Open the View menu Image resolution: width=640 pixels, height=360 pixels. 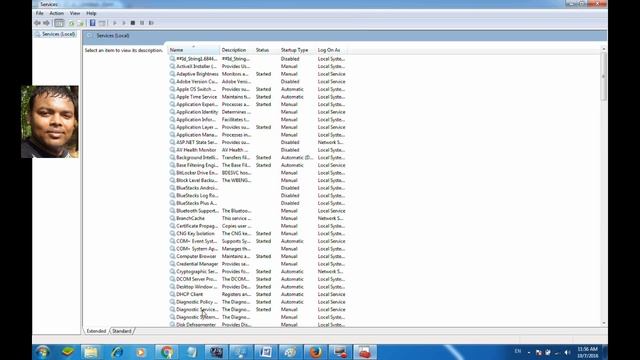tap(75, 13)
